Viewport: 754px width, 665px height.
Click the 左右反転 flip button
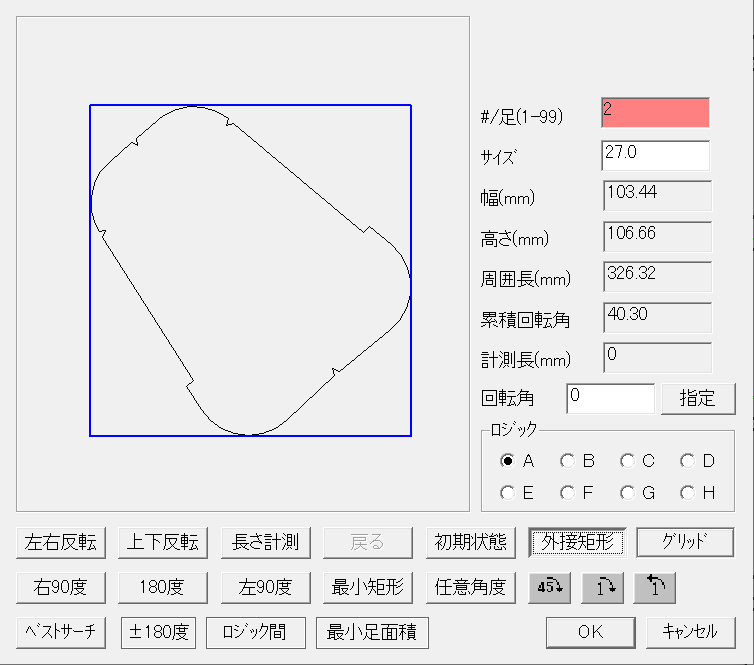(61, 542)
